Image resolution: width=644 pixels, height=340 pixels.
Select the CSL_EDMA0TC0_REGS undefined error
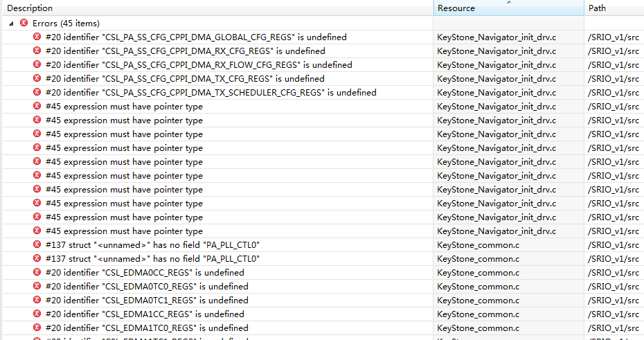click(147, 287)
